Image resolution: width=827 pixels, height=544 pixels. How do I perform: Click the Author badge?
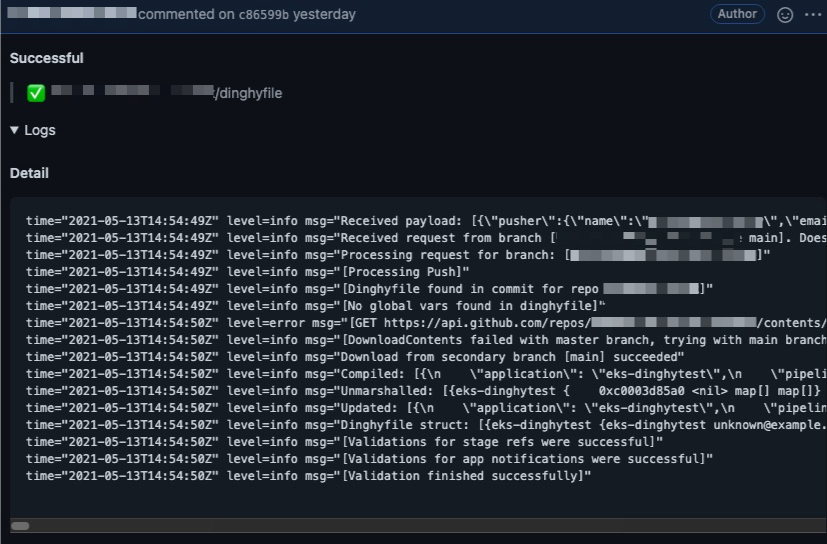(x=737, y=15)
